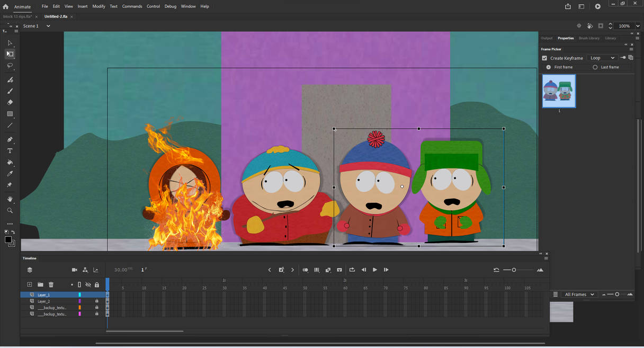Select the Classic Brush tool
The image size is (644, 348).
(10, 91)
